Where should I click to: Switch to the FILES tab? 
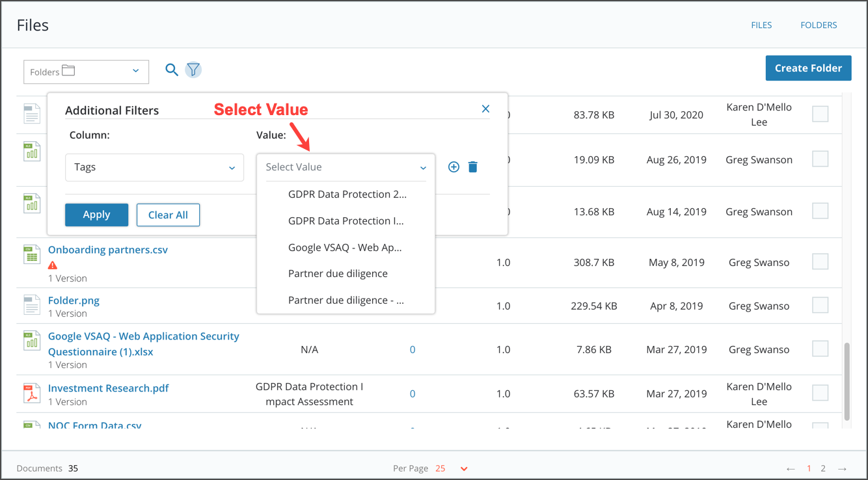tap(761, 25)
